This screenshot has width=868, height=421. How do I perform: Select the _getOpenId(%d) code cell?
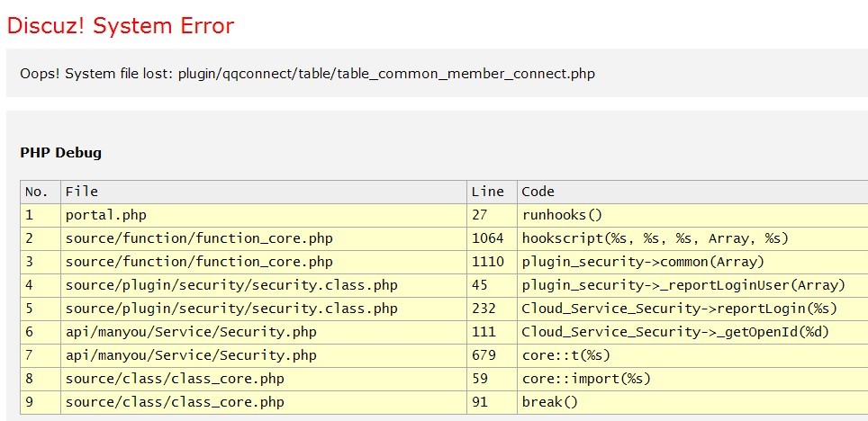692,332
